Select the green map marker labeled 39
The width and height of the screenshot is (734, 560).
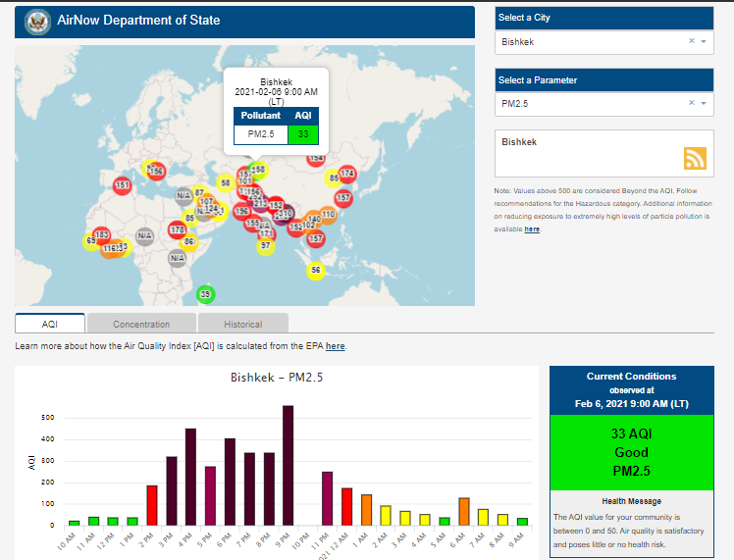(205, 294)
